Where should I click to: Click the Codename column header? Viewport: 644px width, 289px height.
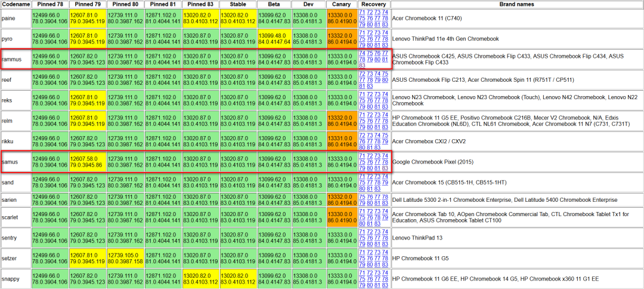coord(15,4)
